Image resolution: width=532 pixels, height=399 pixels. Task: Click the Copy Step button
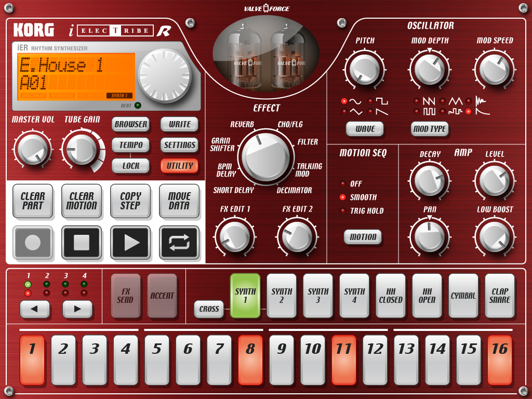click(130, 201)
